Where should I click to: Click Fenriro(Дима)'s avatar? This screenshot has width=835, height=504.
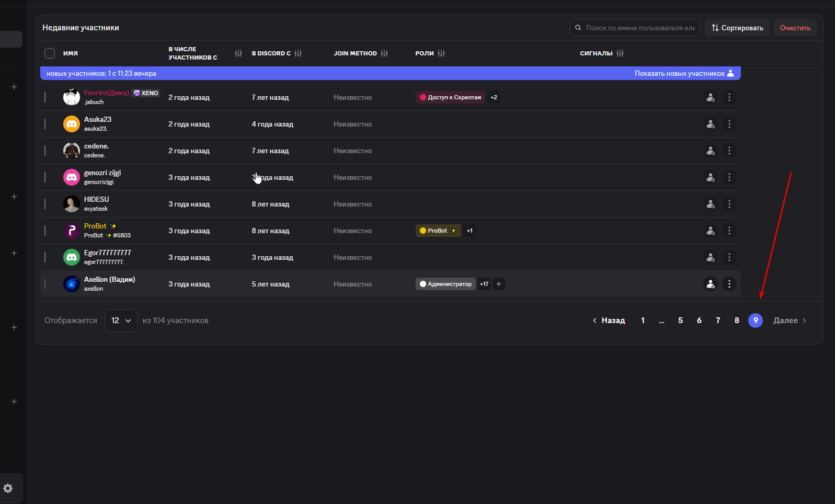[72, 97]
